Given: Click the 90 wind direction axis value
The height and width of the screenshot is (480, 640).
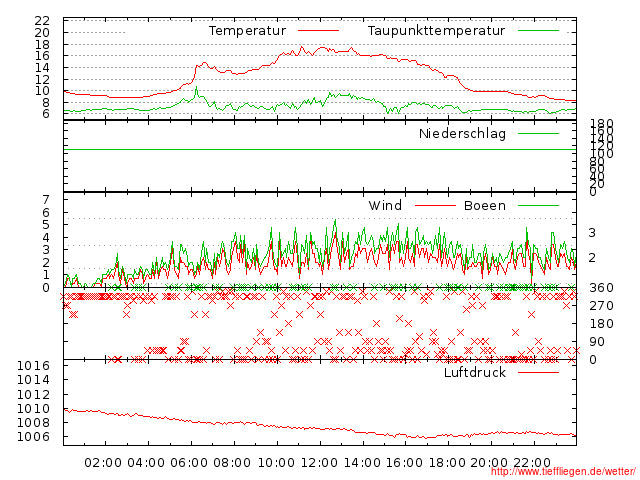Looking at the screenshot, I should (597, 342).
